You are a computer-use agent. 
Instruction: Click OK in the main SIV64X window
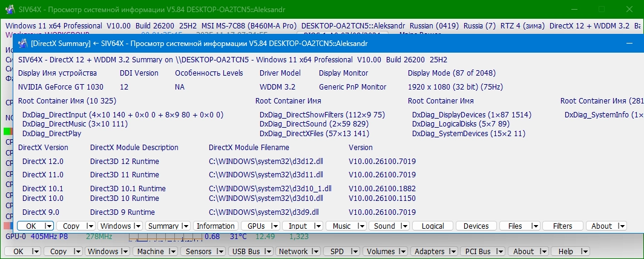[18, 251]
